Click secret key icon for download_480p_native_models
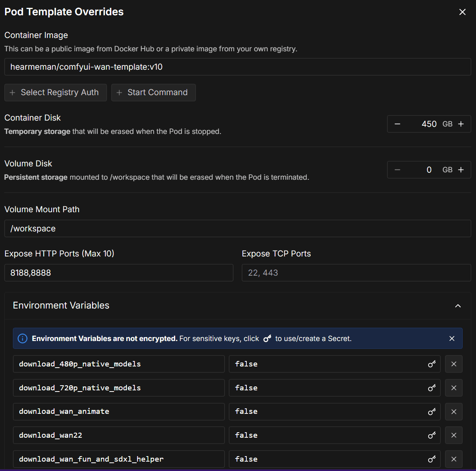 tap(431, 364)
